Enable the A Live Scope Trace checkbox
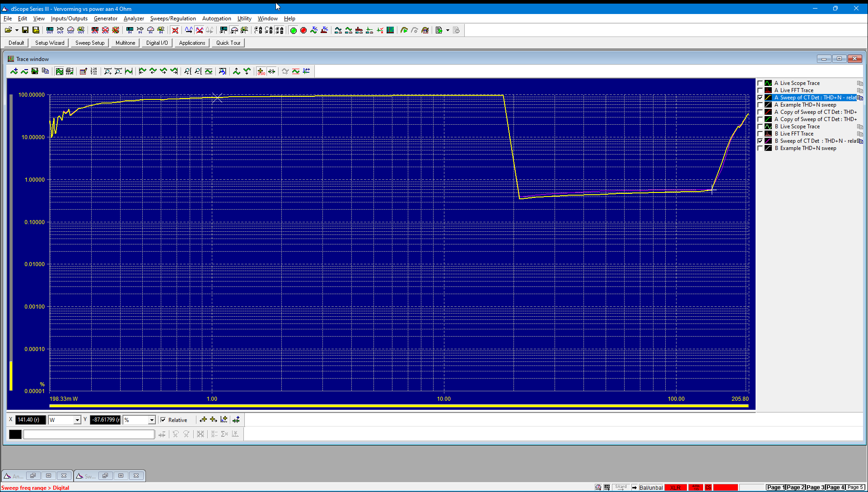 click(760, 83)
